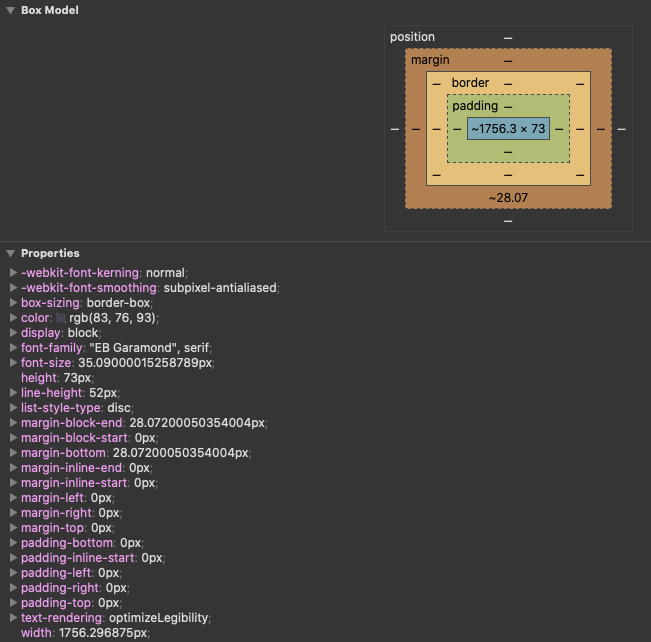Expand text-rendering property
This screenshot has width=651, height=642.
click(x=13, y=617)
